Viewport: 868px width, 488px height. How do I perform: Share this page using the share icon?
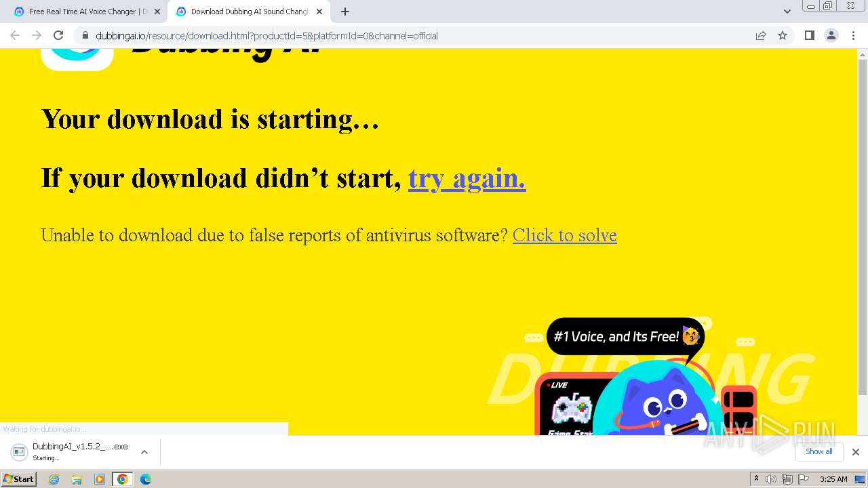(761, 35)
